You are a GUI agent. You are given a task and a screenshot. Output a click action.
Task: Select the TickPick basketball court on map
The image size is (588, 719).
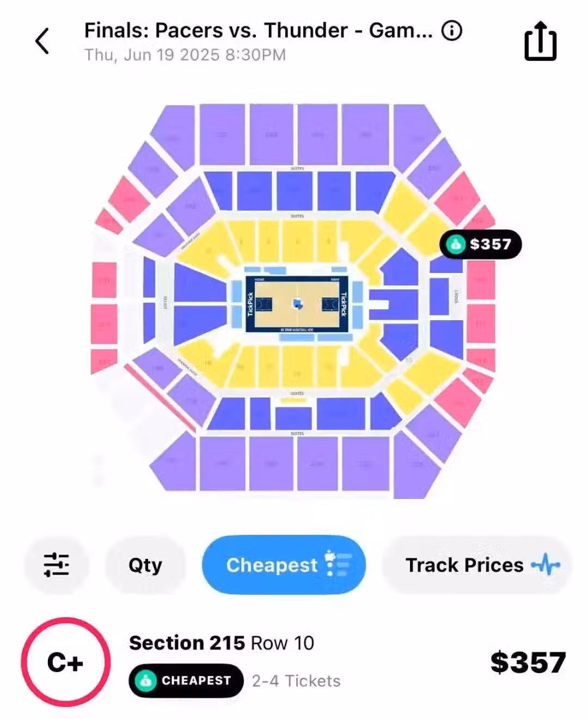pyautogui.click(x=297, y=304)
